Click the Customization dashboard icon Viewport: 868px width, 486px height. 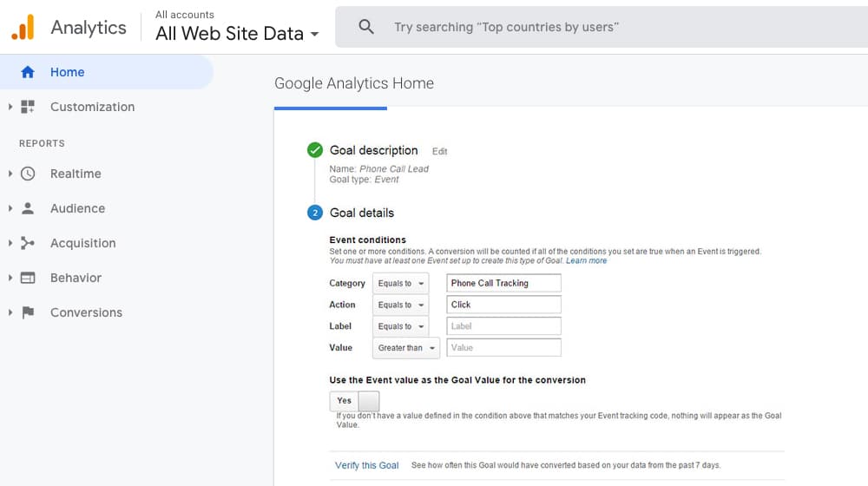[28, 107]
